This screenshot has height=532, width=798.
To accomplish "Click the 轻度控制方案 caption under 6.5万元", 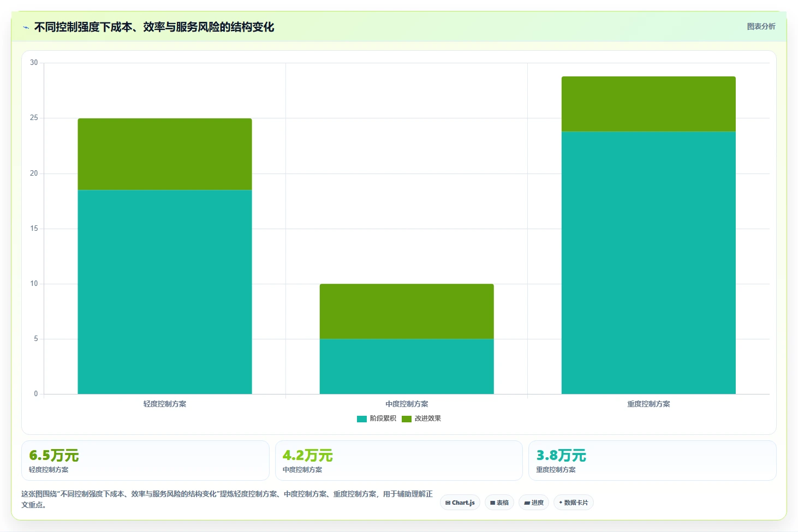I will (x=49, y=470).
